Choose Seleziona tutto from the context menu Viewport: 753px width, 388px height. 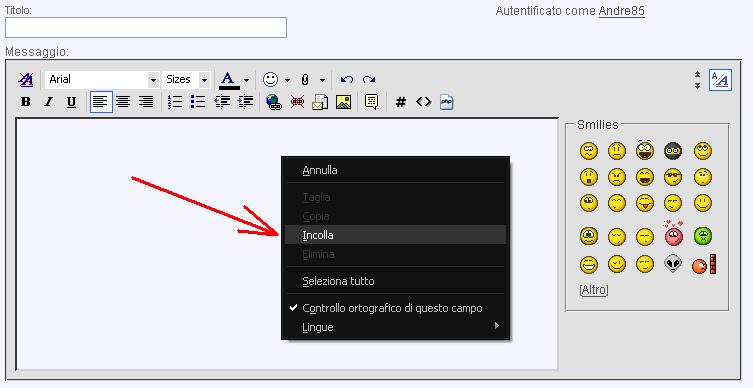point(395,281)
